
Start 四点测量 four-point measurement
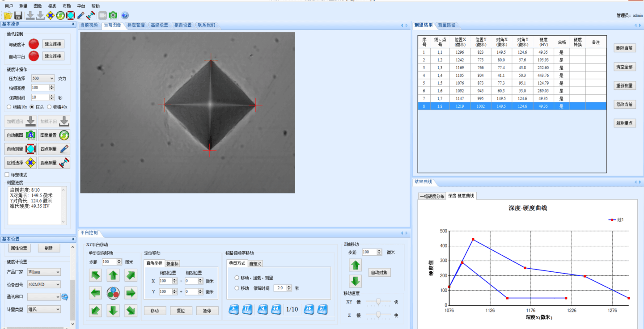click(x=54, y=149)
